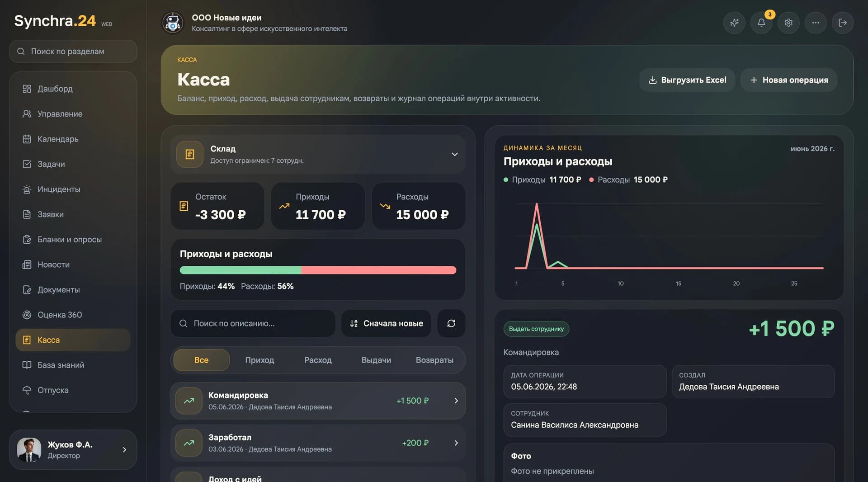Open the Касса sidebar item
The image size is (868, 482).
click(x=73, y=340)
